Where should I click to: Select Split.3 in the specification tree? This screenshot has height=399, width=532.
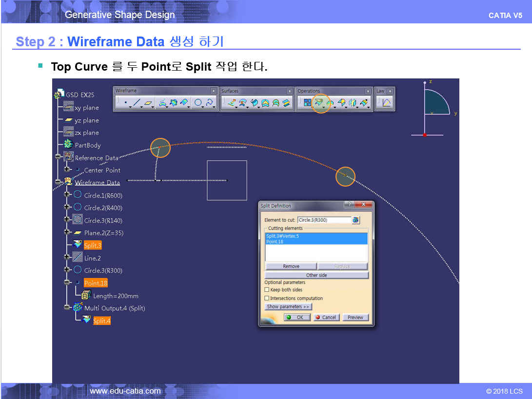[92, 246]
